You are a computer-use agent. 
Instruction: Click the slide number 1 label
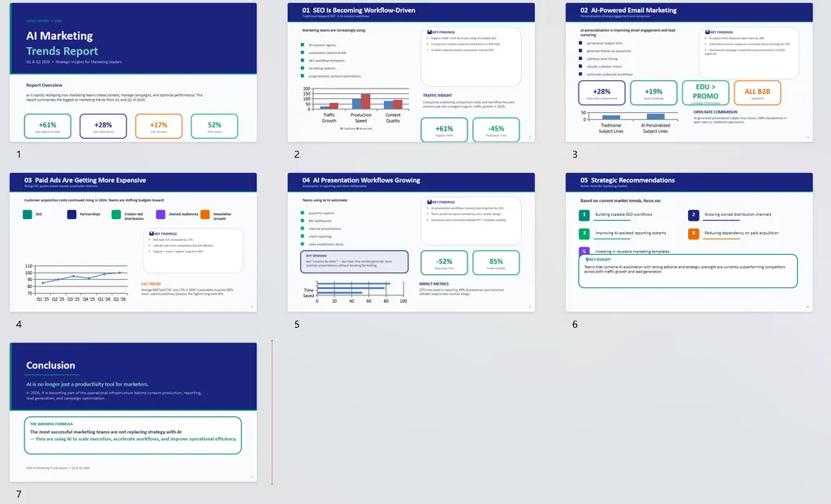[19, 154]
